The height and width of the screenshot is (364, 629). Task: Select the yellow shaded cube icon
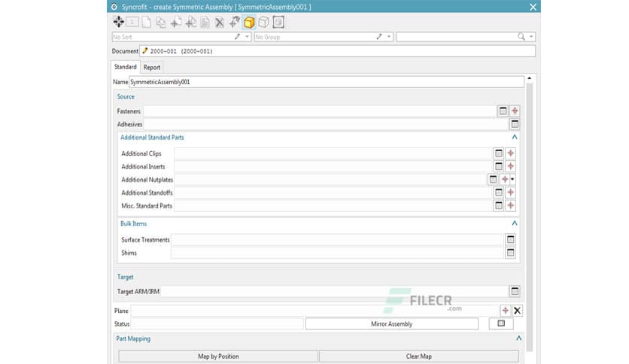pos(249,22)
